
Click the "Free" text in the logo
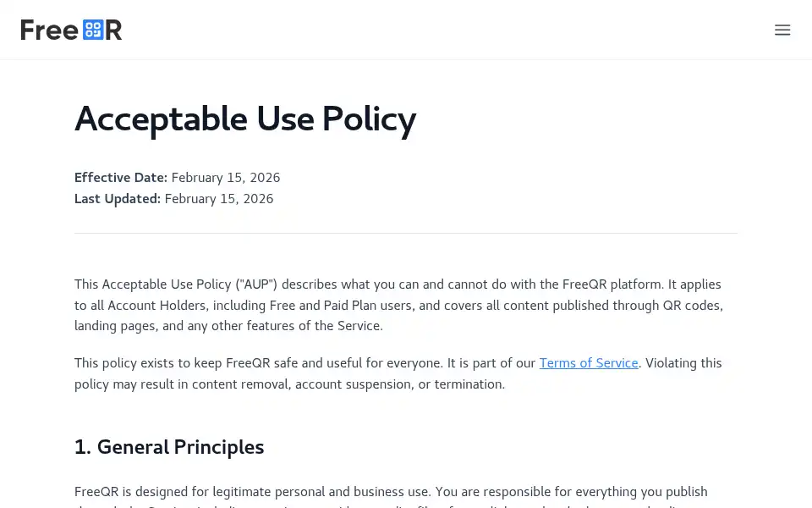click(50, 30)
